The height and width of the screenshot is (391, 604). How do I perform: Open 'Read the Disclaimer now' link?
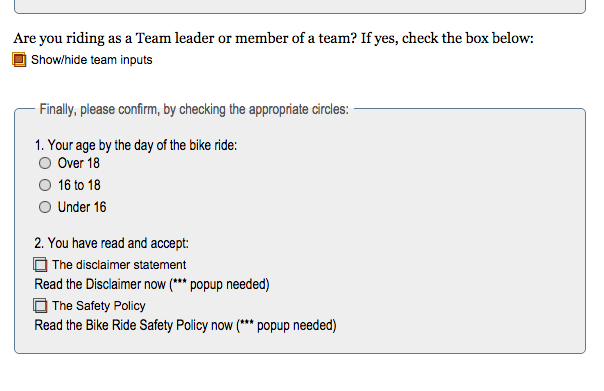[100, 284]
